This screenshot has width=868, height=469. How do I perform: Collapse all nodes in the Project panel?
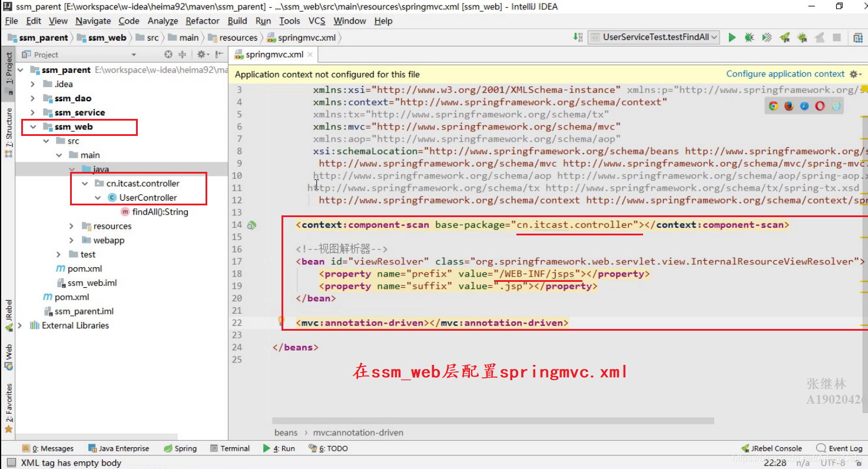tap(183, 54)
